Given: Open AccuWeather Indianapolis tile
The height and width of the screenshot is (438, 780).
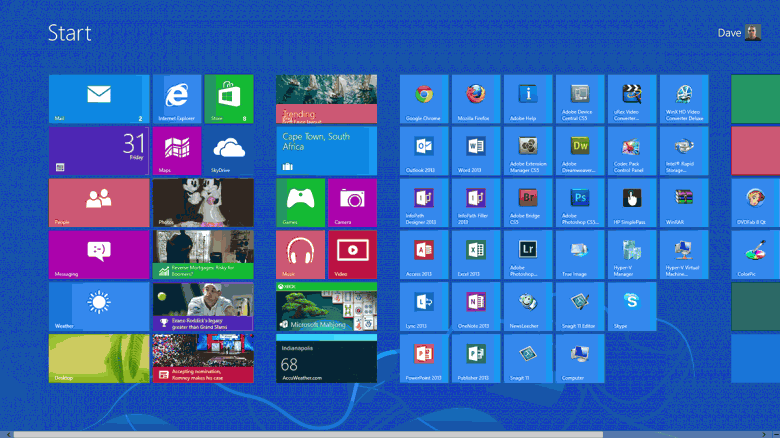Looking at the screenshot, I should tap(326, 358).
